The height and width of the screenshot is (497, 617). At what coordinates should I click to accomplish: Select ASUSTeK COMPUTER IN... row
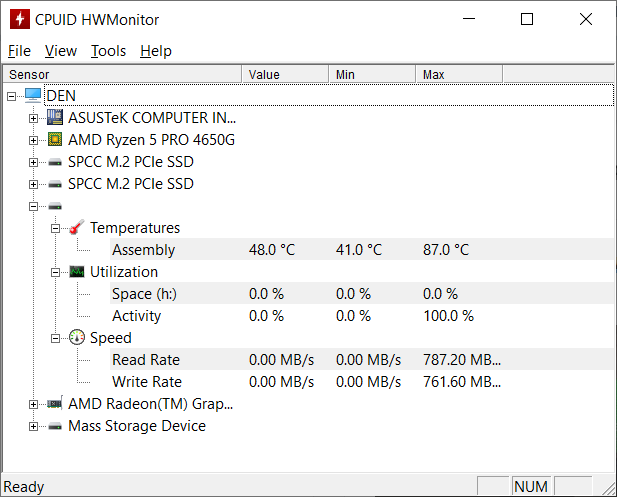tap(152, 118)
